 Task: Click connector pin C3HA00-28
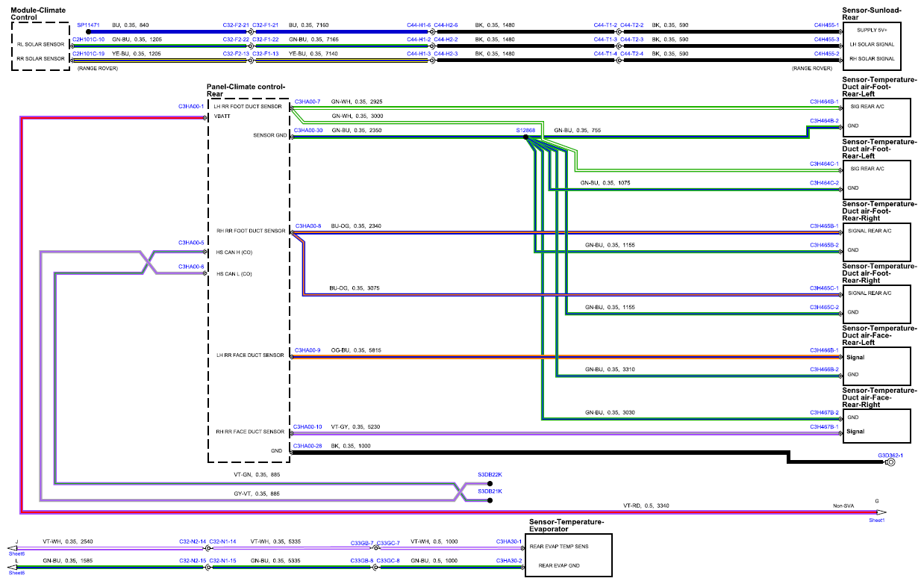(309, 446)
